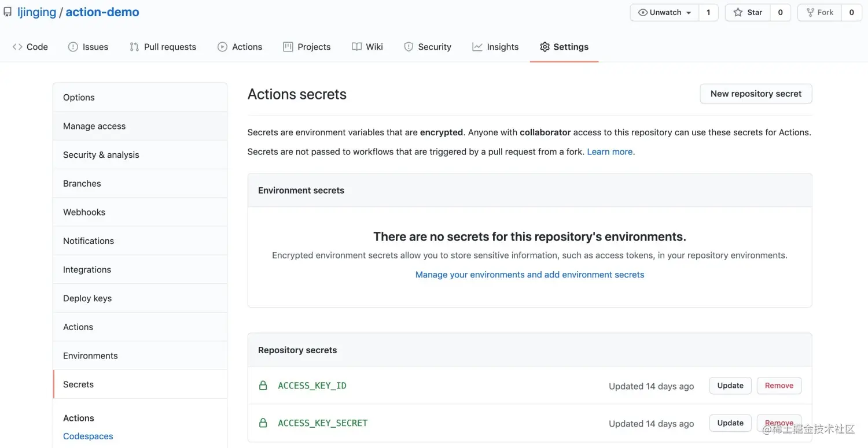Screen dimensions: 868x448
Task: Click the repository icon beside ljinging
Action: (8, 12)
